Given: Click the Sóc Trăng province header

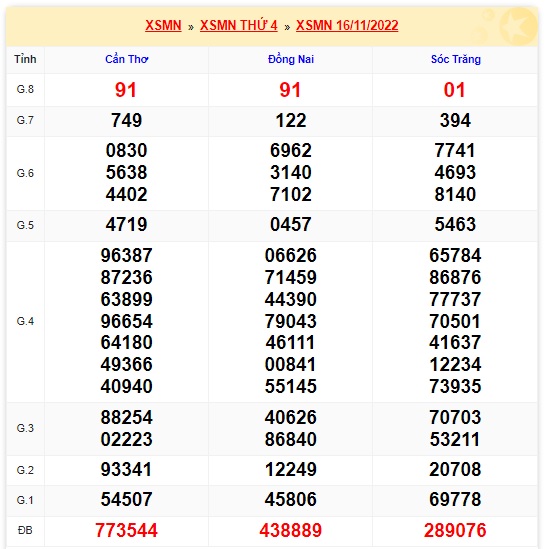Looking at the screenshot, I should pyautogui.click(x=456, y=59).
